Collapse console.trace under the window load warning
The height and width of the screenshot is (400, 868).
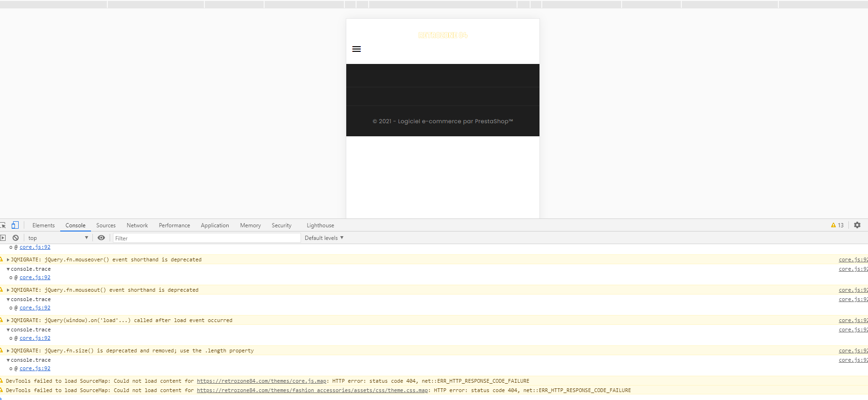[x=8, y=330]
